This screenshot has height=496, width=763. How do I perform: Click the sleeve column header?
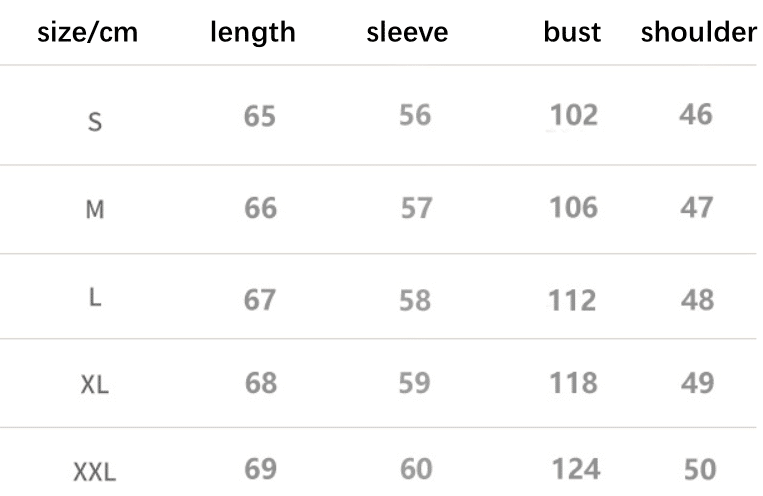pos(407,33)
